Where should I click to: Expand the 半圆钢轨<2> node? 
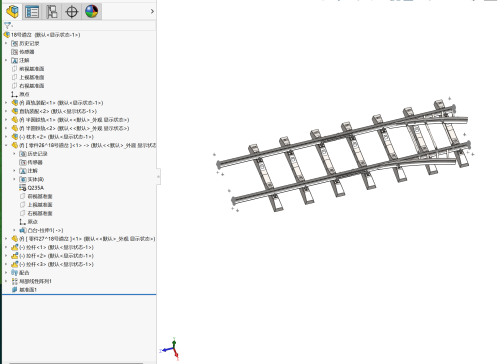pyautogui.click(x=6, y=128)
